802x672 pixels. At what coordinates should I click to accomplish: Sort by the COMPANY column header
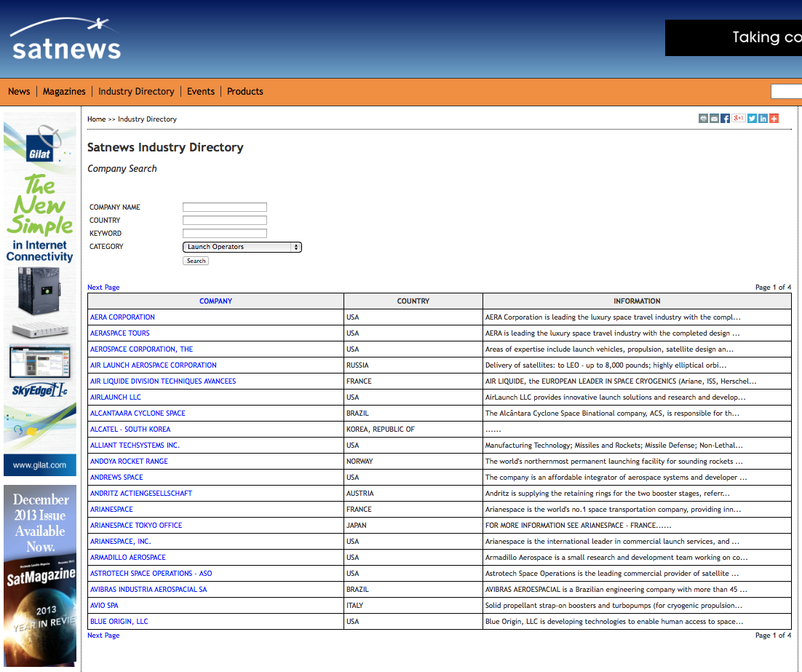click(215, 301)
